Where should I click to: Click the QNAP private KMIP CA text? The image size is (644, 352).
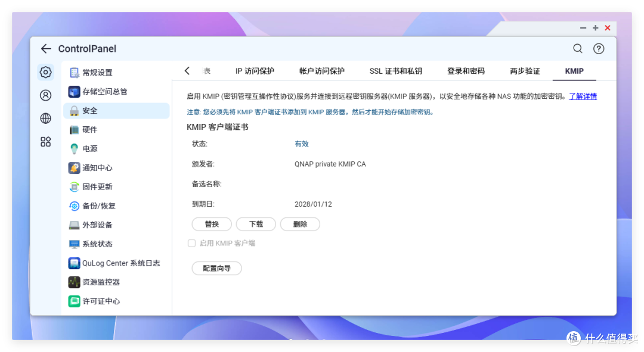point(330,164)
